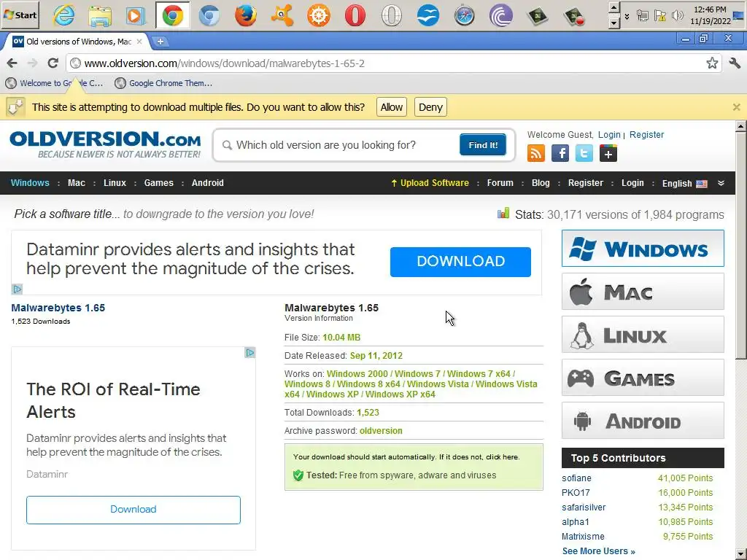Select Games in the navigation bar
Viewport: 747px width, 560px height.
click(158, 183)
